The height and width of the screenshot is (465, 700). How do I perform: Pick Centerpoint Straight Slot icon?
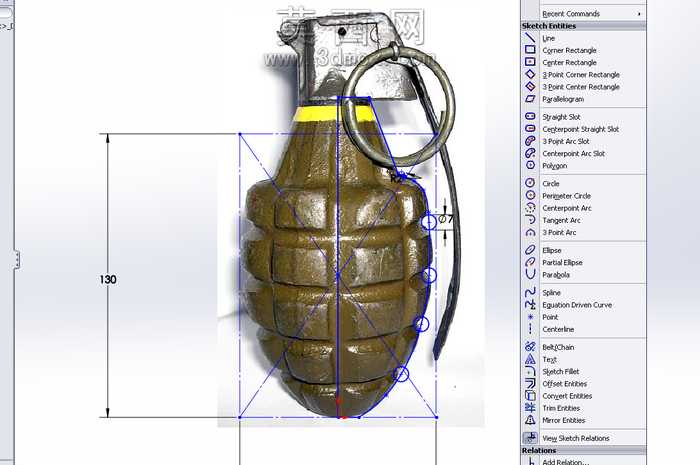point(530,129)
